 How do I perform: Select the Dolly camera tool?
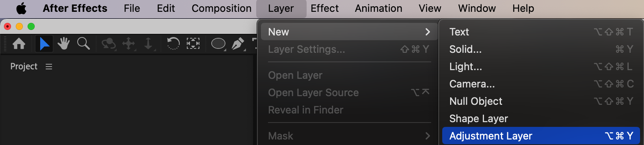pos(149,43)
